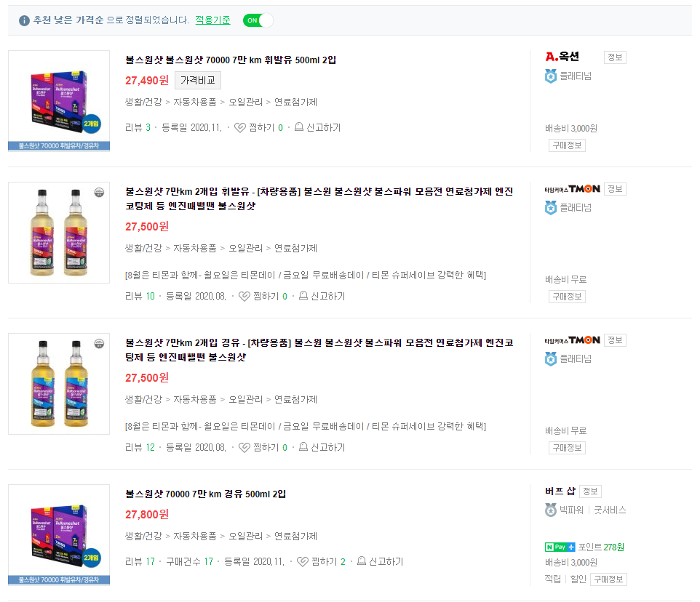Open 구매정보 for the 옥션 listing
700x602 pixels.
[567, 145]
